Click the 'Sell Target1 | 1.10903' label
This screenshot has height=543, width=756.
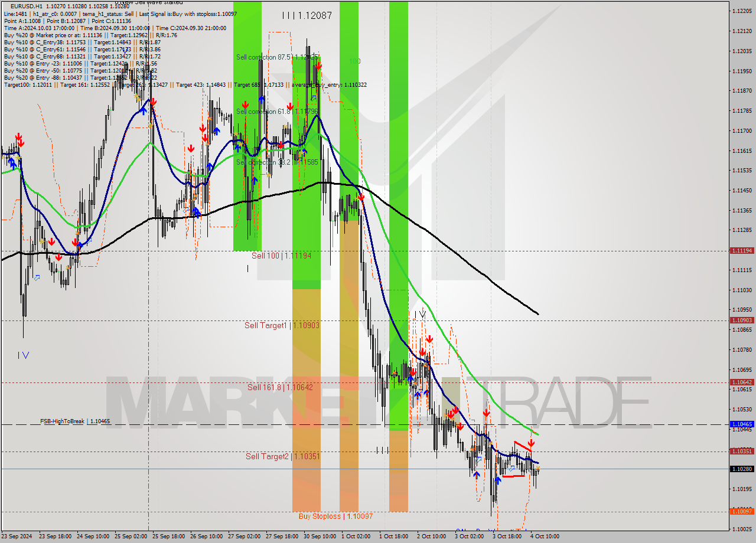[282, 325]
